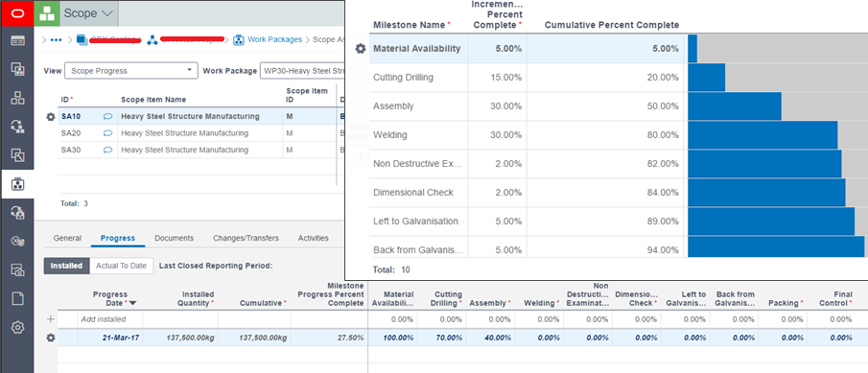Click the Scope Item ID column header
Screen dimensions: 868x373
point(307,95)
